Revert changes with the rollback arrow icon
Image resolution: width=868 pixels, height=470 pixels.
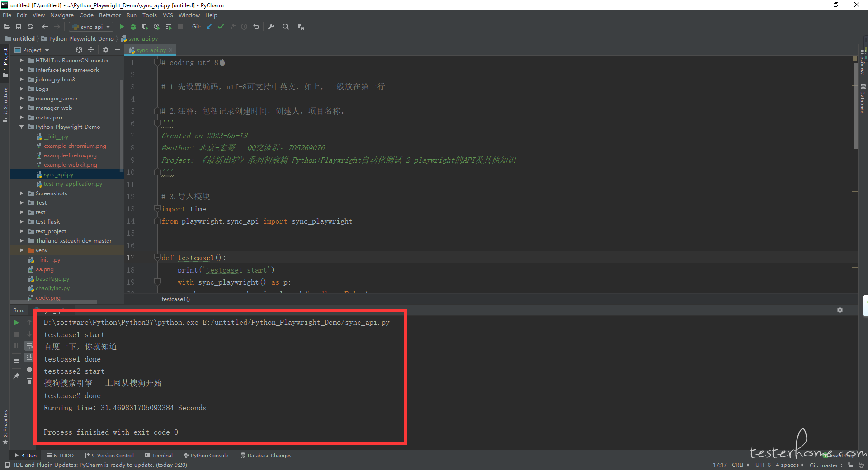[x=256, y=27]
